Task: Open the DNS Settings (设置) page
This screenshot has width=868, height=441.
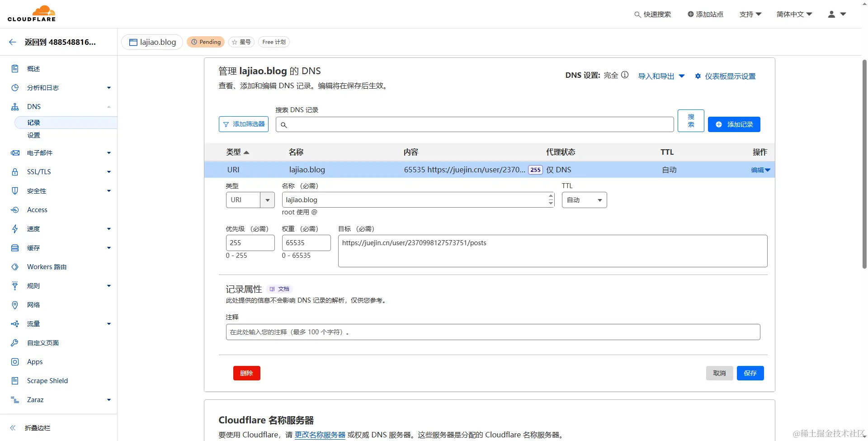Action: [x=33, y=135]
